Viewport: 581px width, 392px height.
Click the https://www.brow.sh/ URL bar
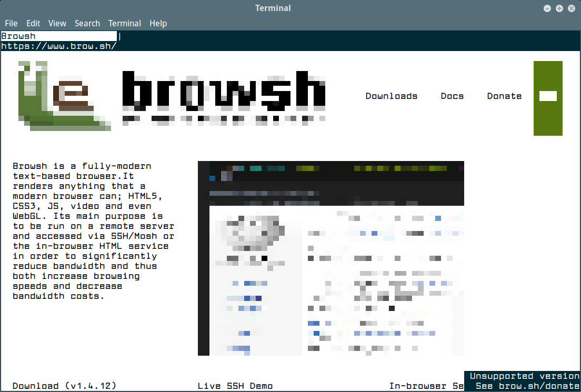coord(58,46)
